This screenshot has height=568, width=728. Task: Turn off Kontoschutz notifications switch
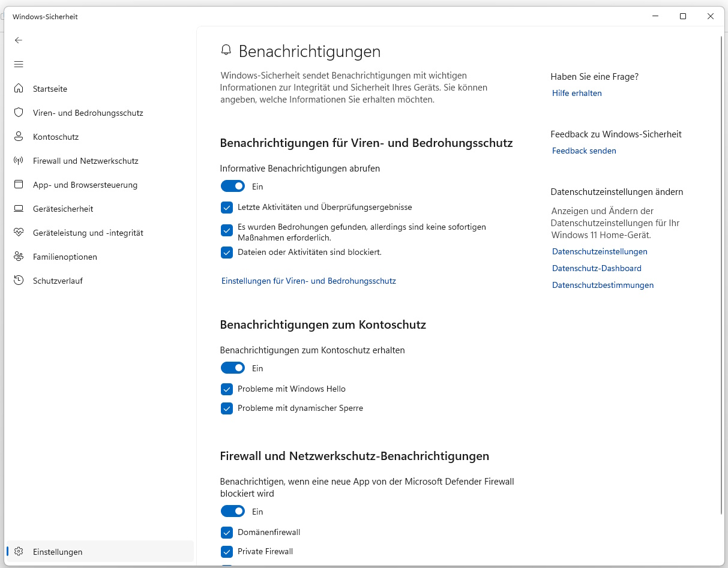(x=233, y=368)
